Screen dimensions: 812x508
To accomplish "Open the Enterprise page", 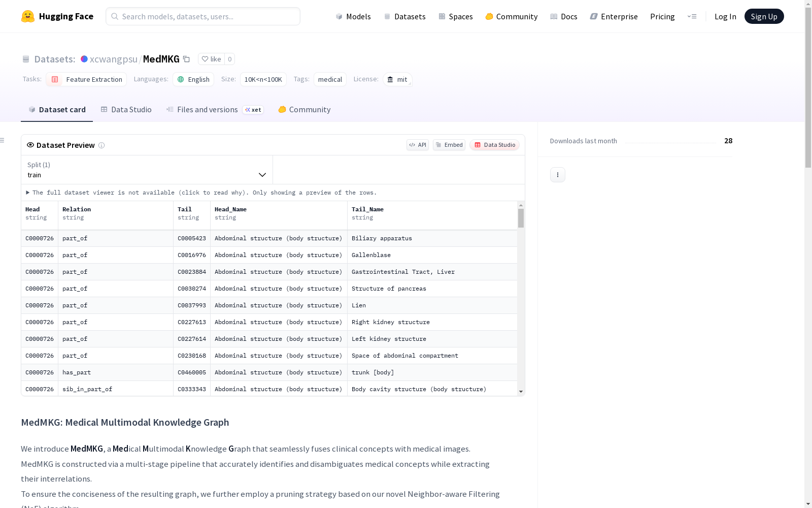I will 614,16.
